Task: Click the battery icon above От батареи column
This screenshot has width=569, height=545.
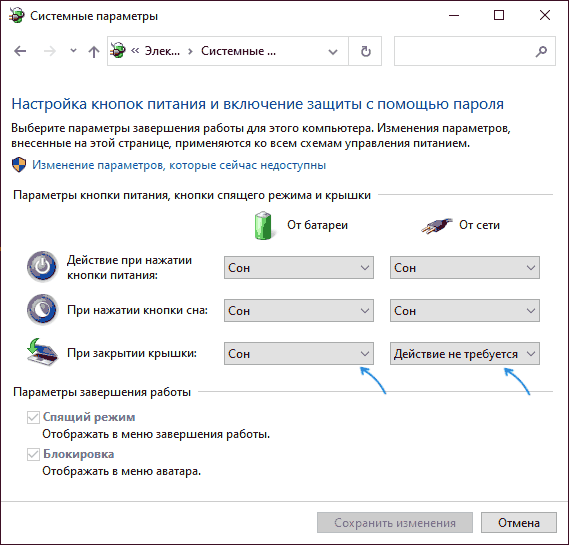Action: [x=263, y=225]
